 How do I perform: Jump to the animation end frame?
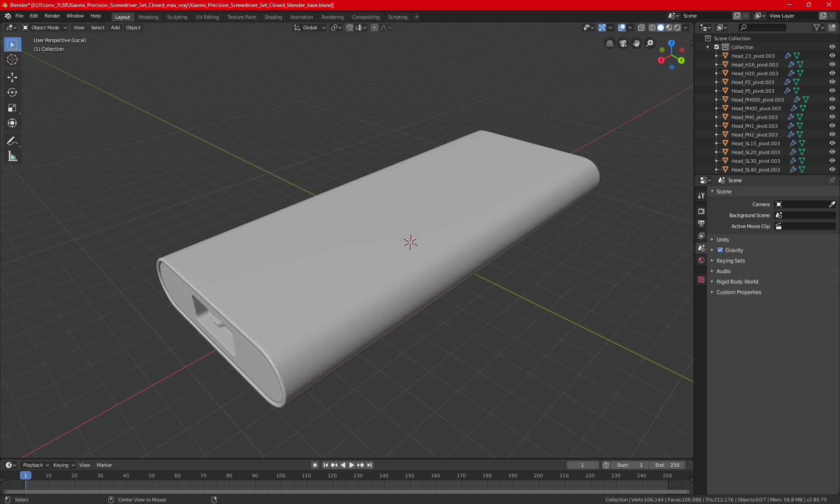[x=370, y=465]
